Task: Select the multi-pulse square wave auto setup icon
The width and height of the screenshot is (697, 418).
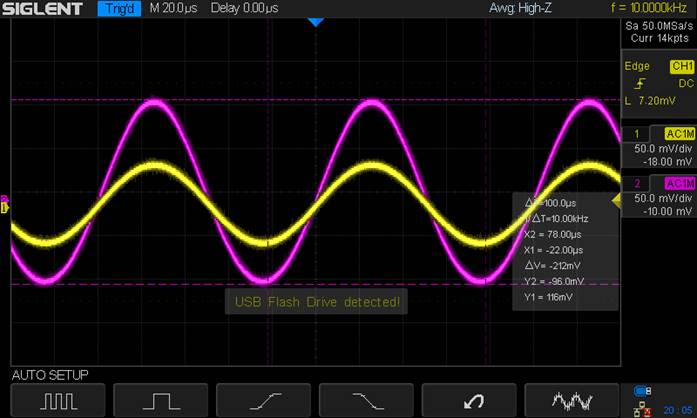Action: (58, 400)
